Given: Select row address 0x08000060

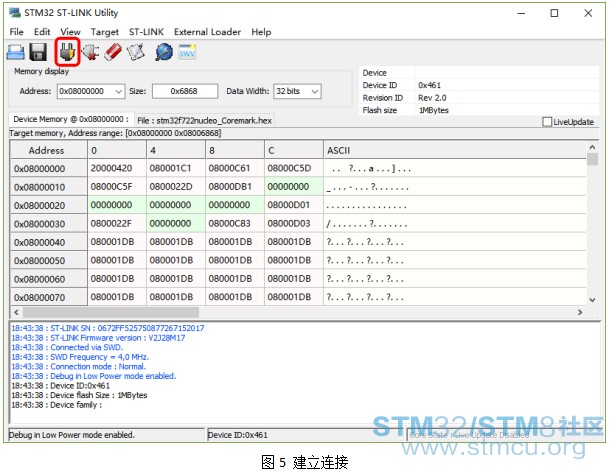Looking at the screenshot, I should [x=49, y=279].
